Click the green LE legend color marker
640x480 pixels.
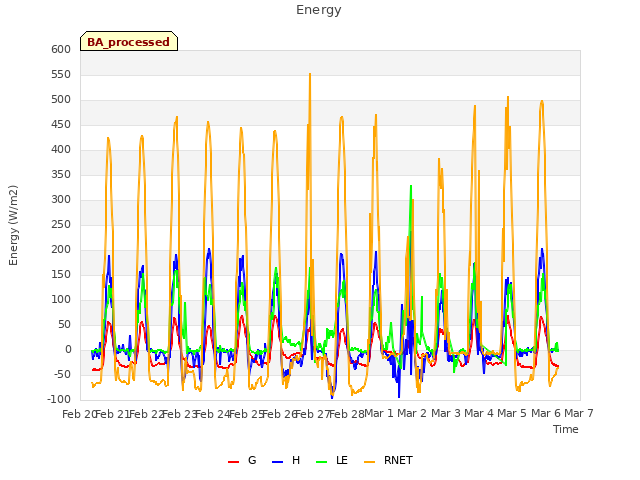coord(322,462)
